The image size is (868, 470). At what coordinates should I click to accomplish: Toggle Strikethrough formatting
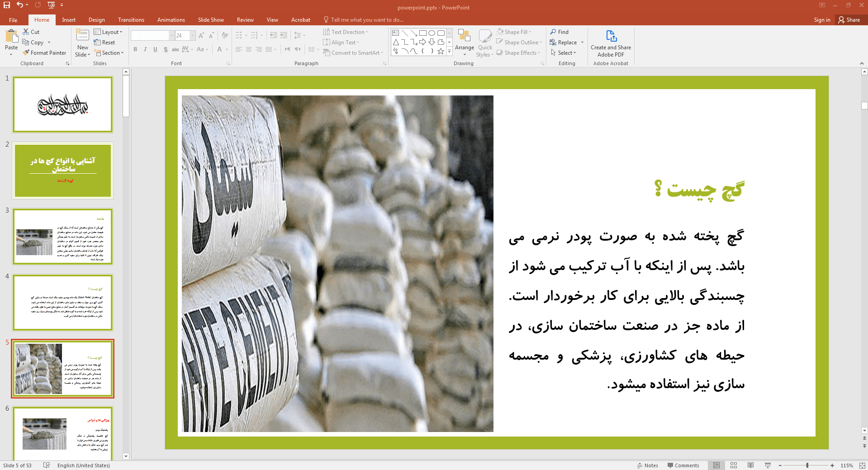(x=175, y=49)
